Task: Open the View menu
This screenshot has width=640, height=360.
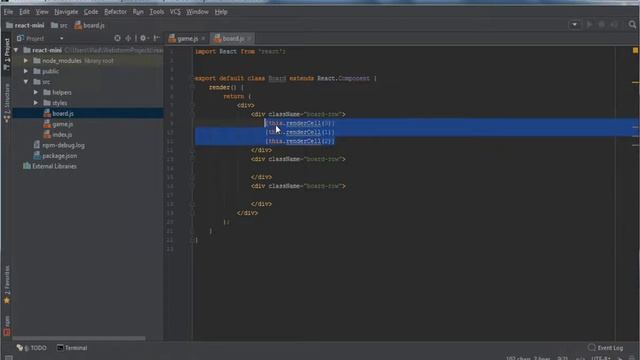Action: pos(42,12)
